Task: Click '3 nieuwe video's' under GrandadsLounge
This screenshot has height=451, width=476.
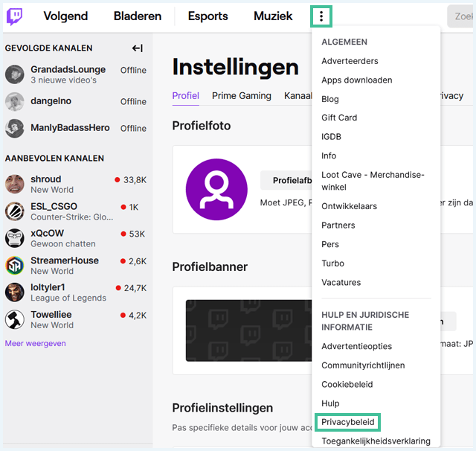Action: [x=63, y=80]
